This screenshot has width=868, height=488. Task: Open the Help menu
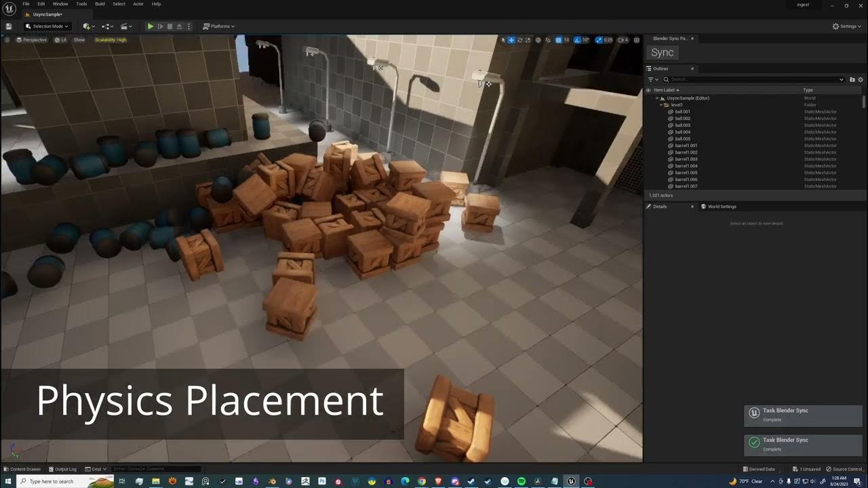[x=156, y=4]
